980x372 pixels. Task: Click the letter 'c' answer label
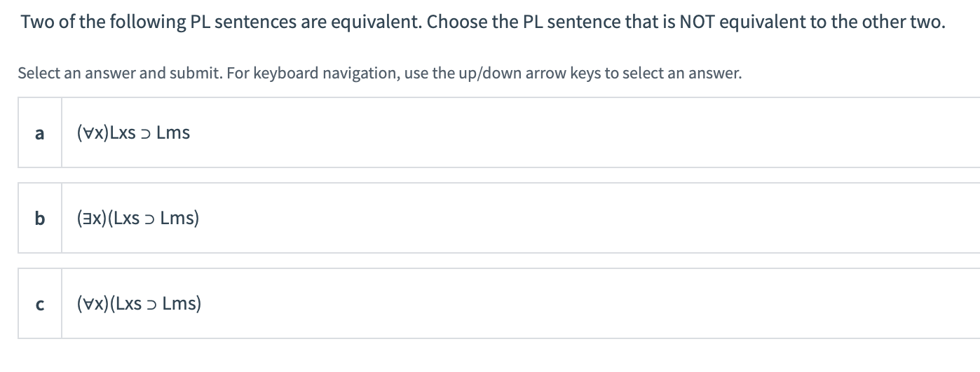coord(40,305)
